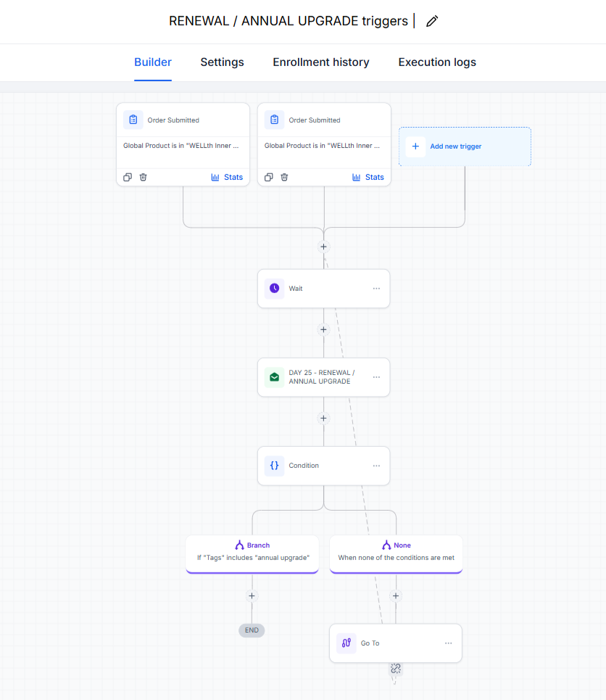Viewport: 606px width, 700px height.
Task: Select the annual upgrade Branch card
Action: click(x=252, y=554)
